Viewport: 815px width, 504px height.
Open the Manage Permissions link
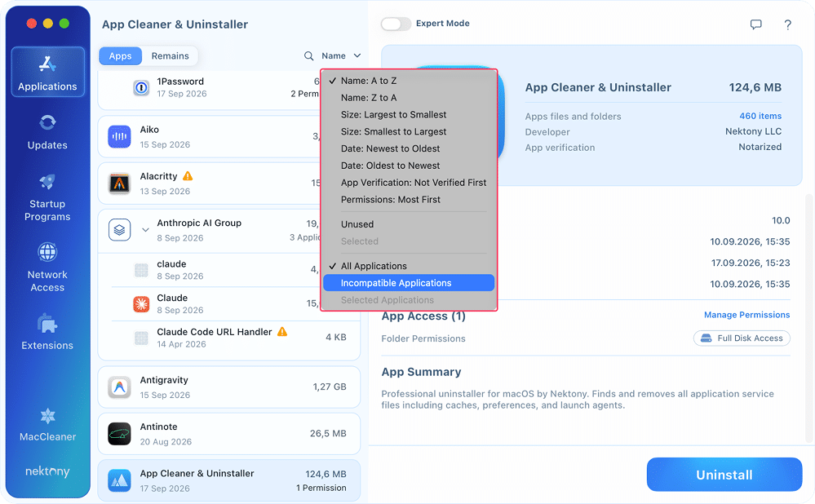tap(747, 315)
